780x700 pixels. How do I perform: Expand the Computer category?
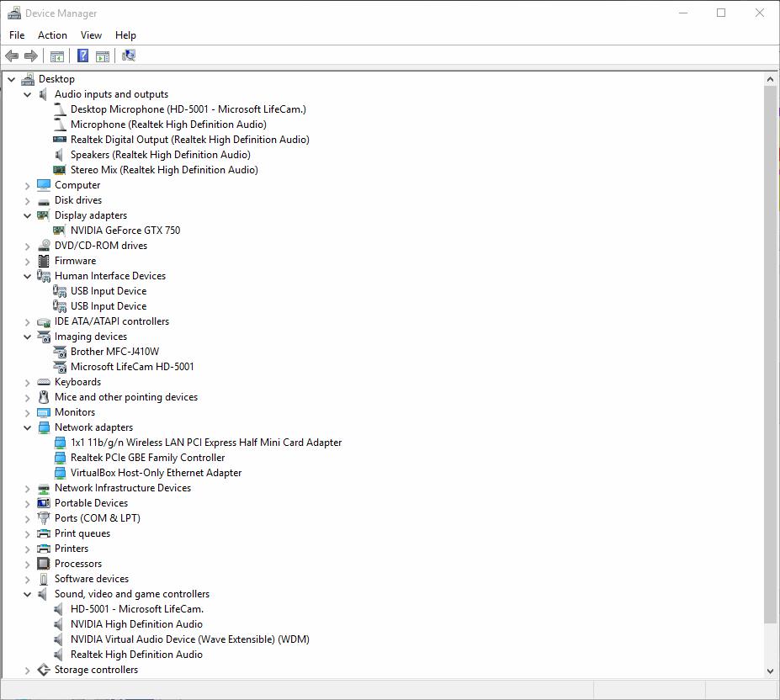[28, 186]
